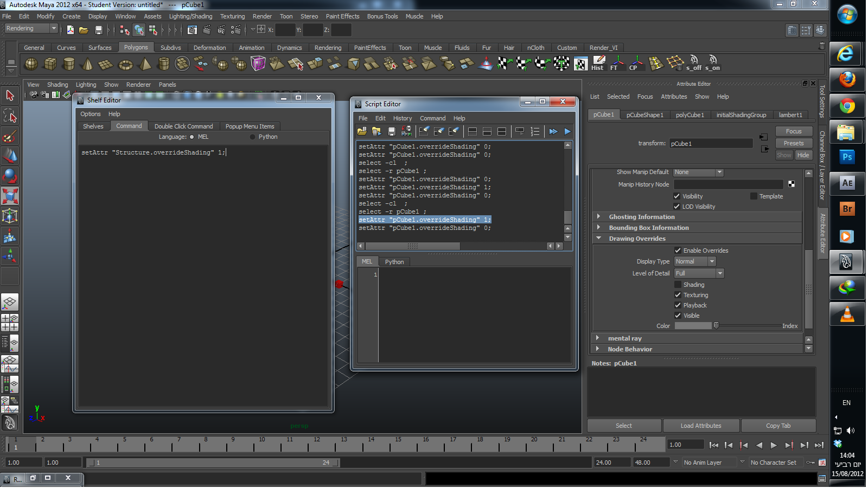The image size is (868, 488).
Task: Select Python language radio in Shelf Editor
Action: coord(253,137)
